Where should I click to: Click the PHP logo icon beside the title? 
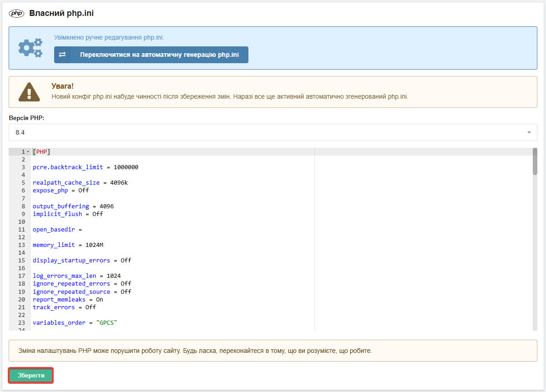point(16,13)
